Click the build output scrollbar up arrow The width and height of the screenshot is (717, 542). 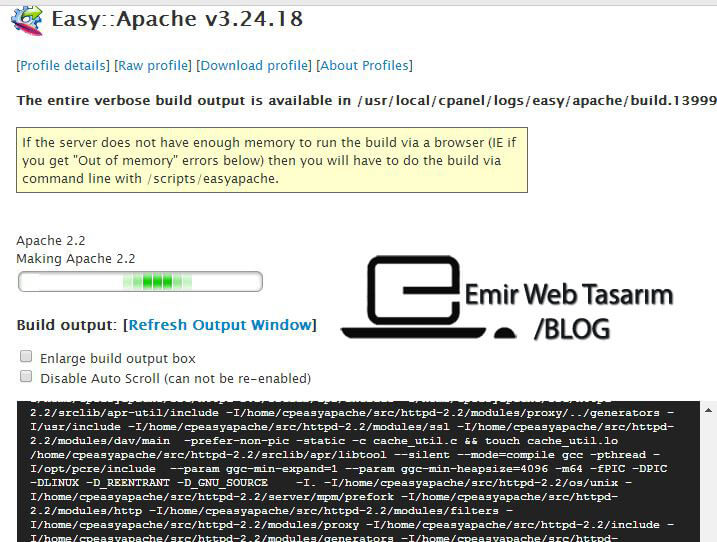click(708, 410)
